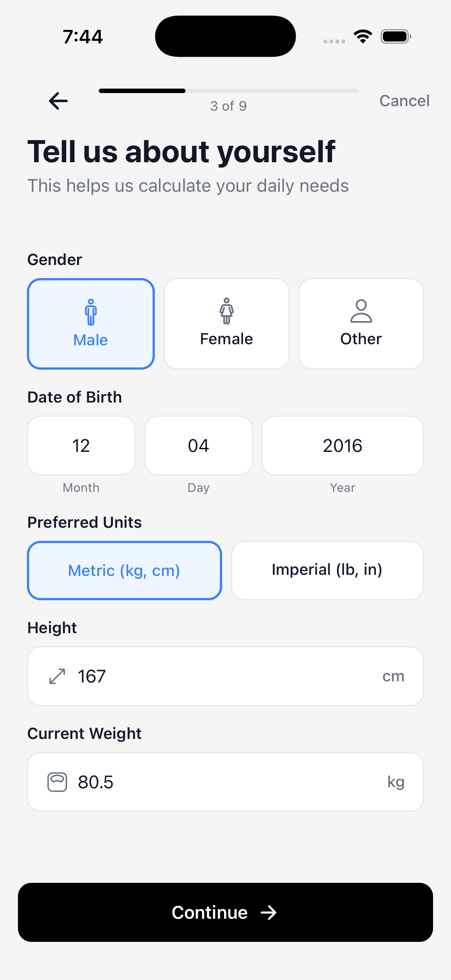Tap the Female figure icon
The height and width of the screenshot is (980, 451).
[226, 311]
